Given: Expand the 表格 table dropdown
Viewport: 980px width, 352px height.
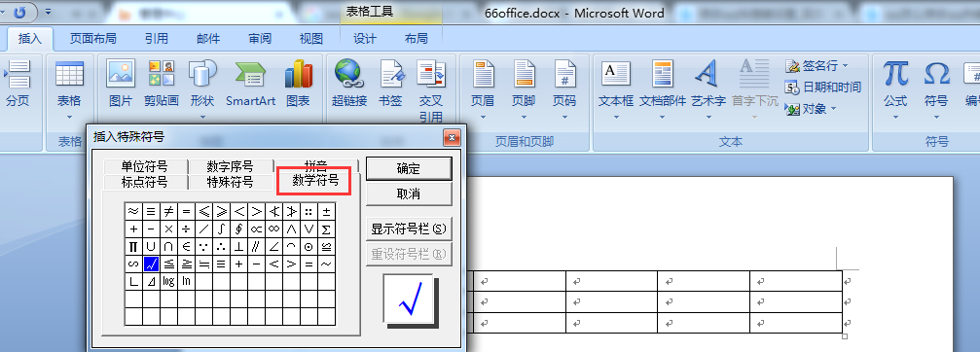Looking at the screenshot, I should [x=69, y=90].
